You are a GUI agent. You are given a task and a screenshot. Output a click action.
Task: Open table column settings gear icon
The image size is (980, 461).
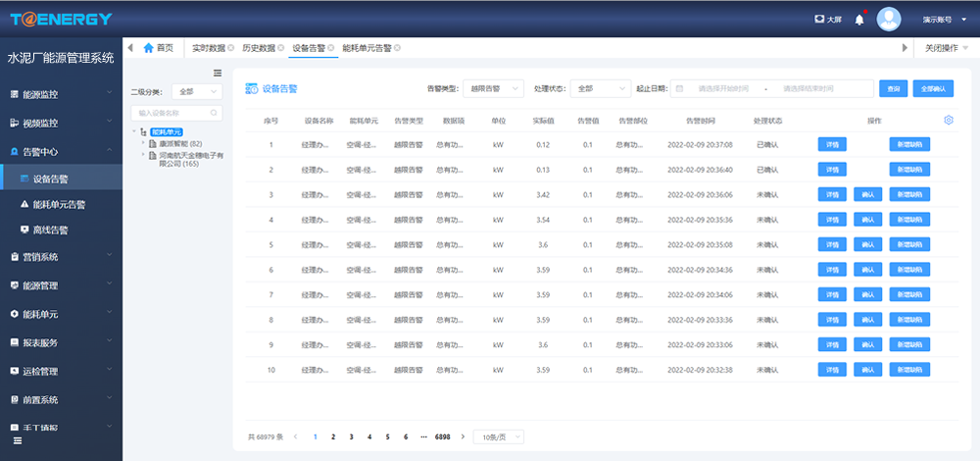coord(948,121)
